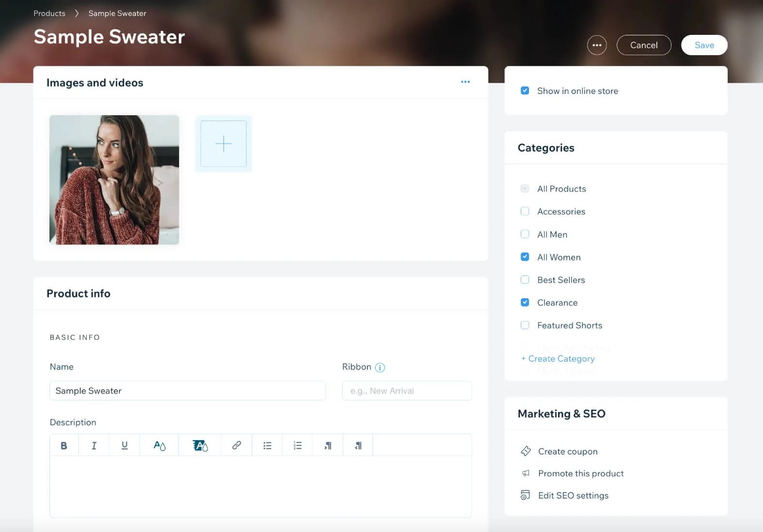Image resolution: width=763 pixels, height=532 pixels.
Task: Click the Promote this product megaphone icon
Action: 526,473
